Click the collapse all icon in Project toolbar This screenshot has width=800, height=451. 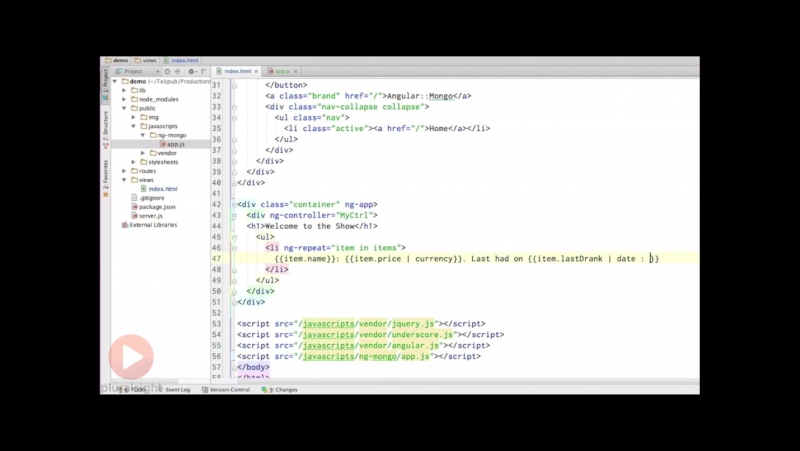178,71
